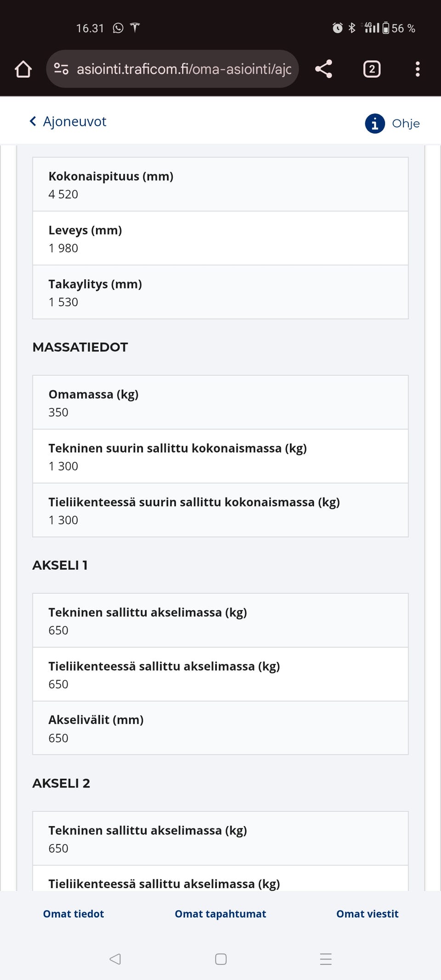The width and height of the screenshot is (441, 980).
Task: Open the tab switcher showing 2 tabs
Action: click(x=372, y=69)
